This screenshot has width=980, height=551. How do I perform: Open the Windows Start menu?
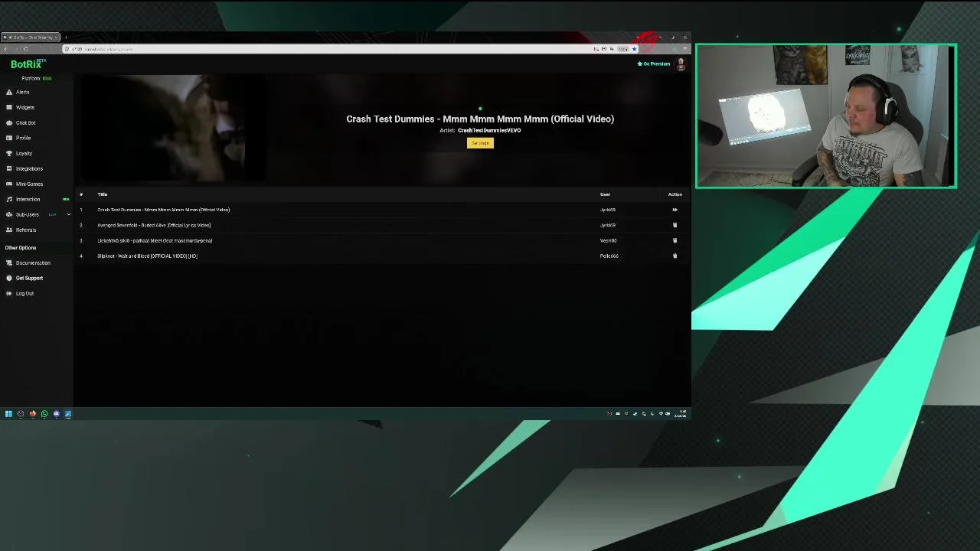pos(8,414)
